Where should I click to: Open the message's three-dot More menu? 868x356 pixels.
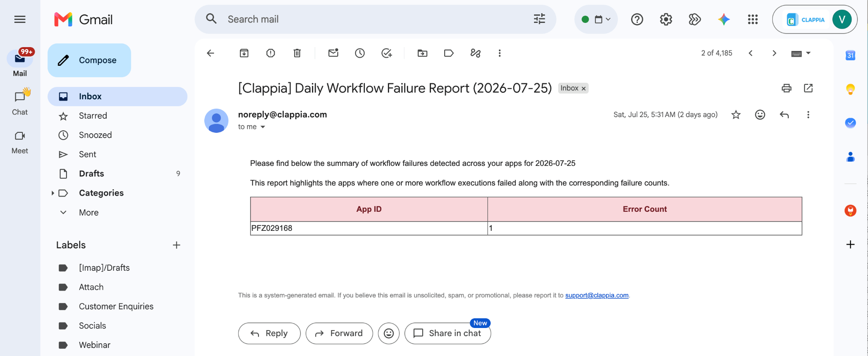808,115
